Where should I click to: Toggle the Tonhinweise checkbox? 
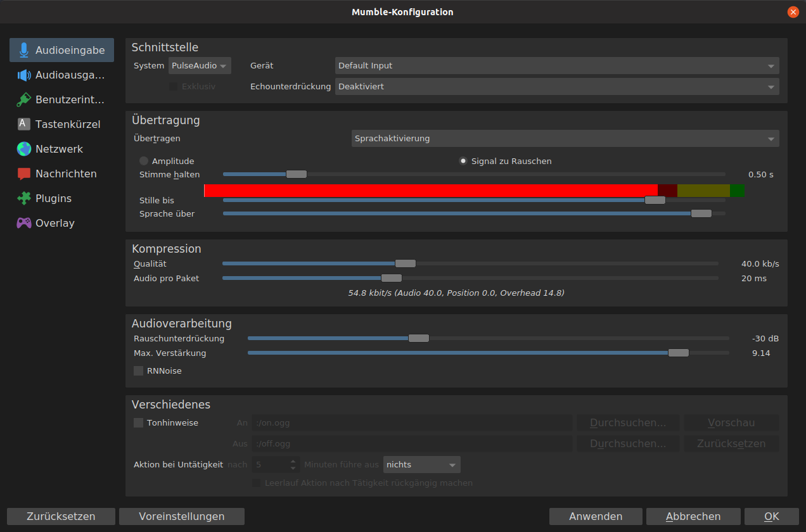click(139, 423)
